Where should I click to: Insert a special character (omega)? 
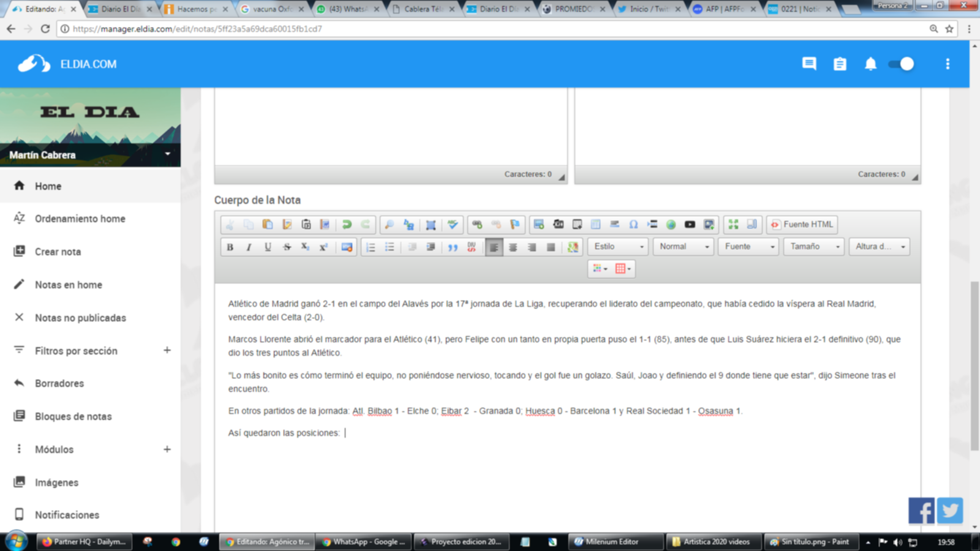click(633, 225)
